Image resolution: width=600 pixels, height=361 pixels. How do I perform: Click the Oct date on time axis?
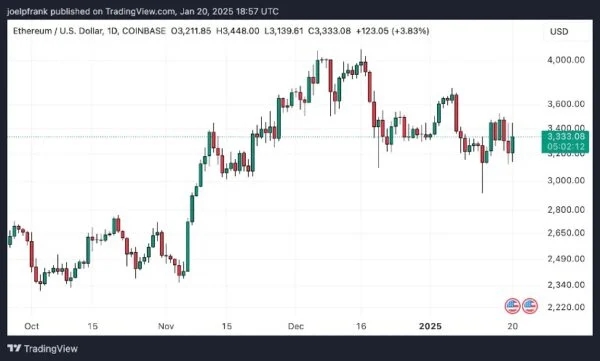[x=31, y=326]
